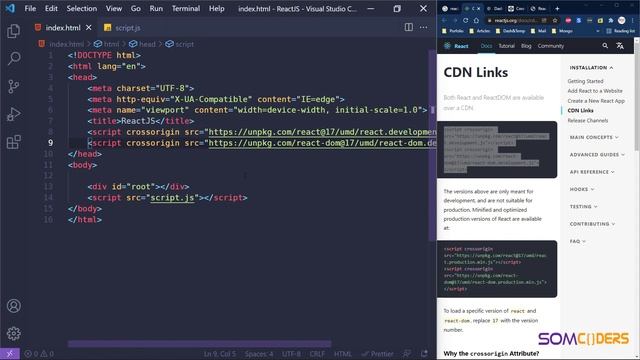Viewport: 640px width, 360px height.
Task: Open the Community link in React header
Action: 551,46
